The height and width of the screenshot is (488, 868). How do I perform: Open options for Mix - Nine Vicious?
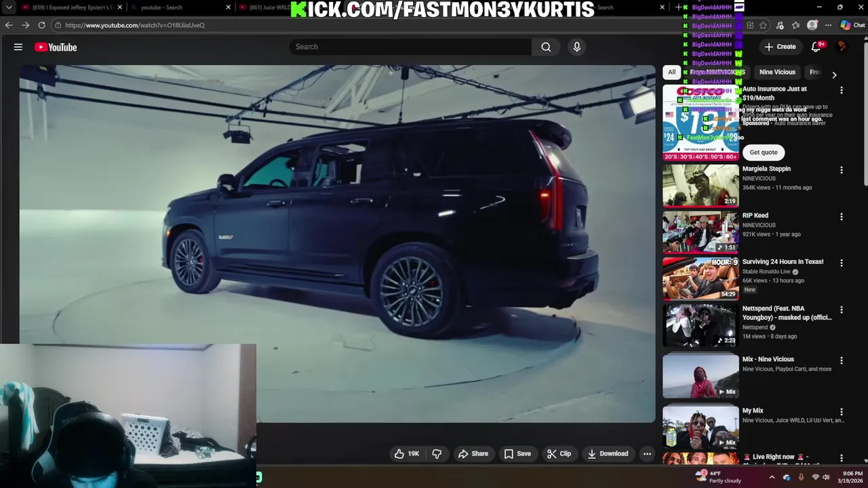click(x=842, y=361)
